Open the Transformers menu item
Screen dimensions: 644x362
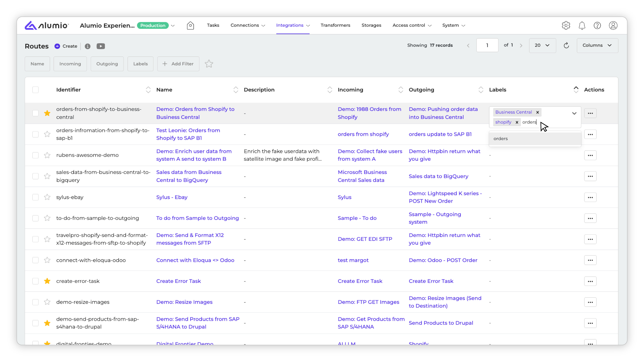[x=335, y=25]
